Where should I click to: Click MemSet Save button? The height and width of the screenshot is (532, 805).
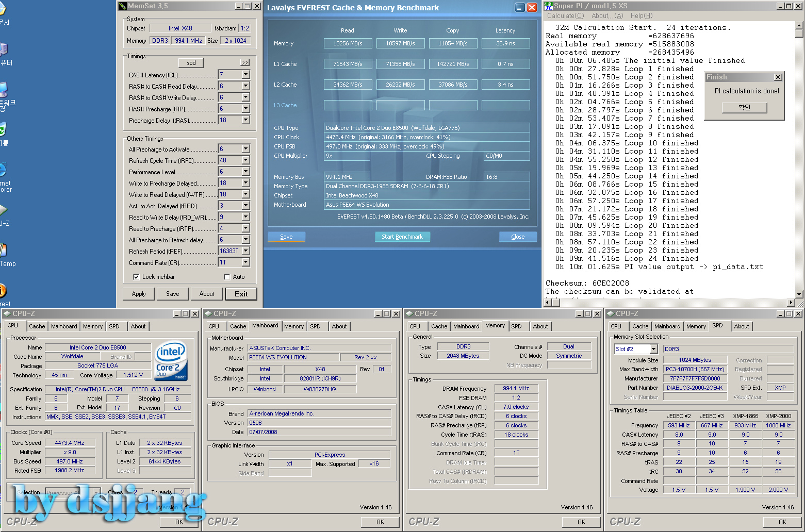[173, 294]
